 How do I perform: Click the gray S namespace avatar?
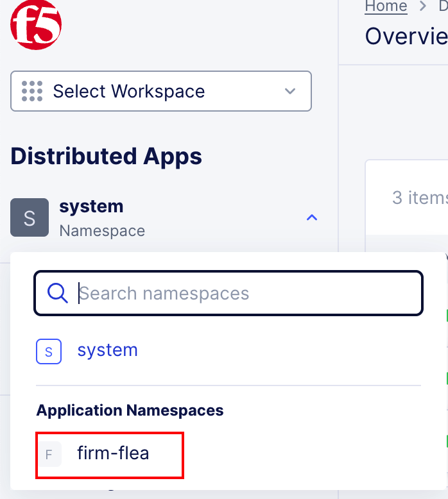pos(30,217)
